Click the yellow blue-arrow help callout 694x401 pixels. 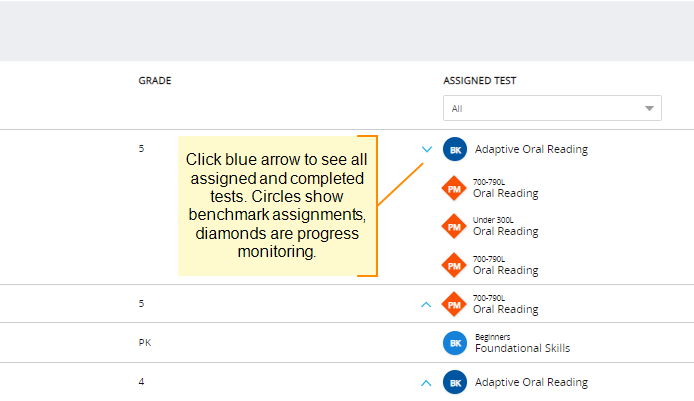(277, 206)
